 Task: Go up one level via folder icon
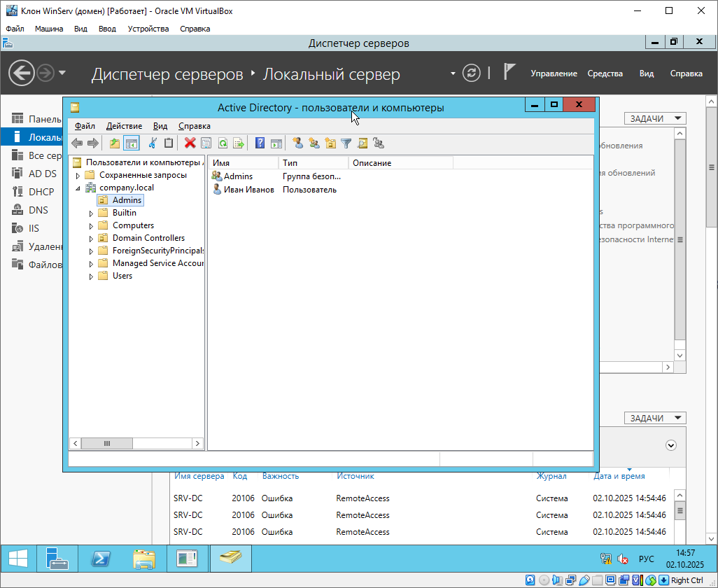[x=115, y=143]
